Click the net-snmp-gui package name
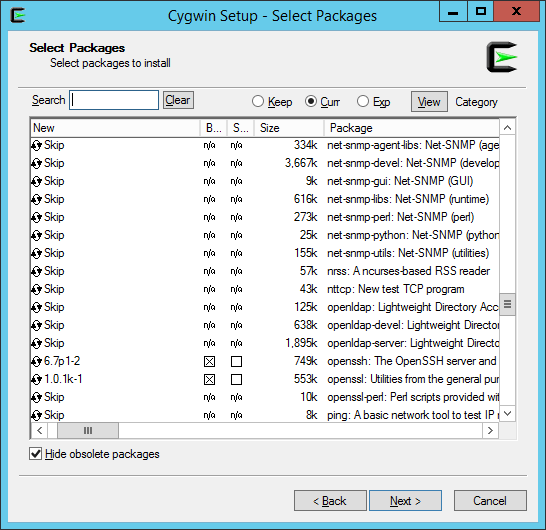Screen dimensions: 546x530 click(x=400, y=181)
